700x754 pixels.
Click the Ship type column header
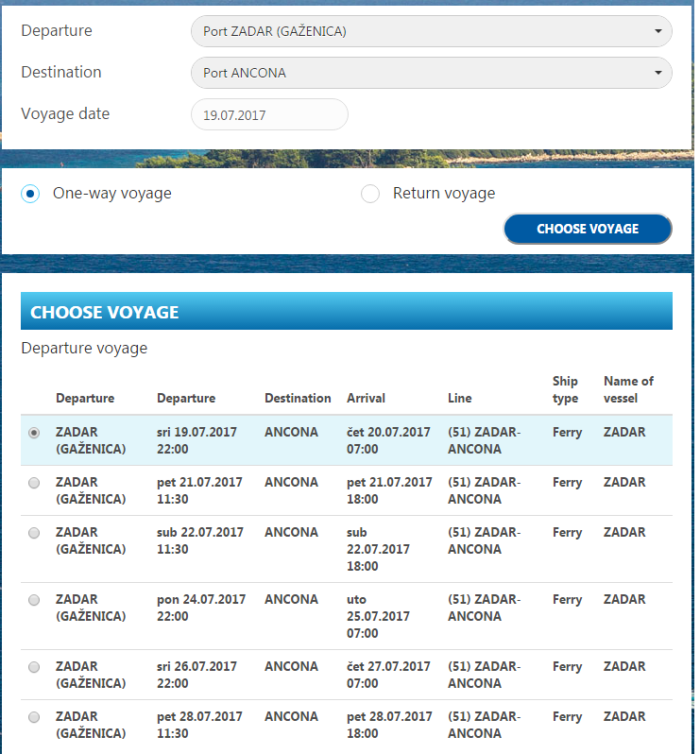coord(565,389)
